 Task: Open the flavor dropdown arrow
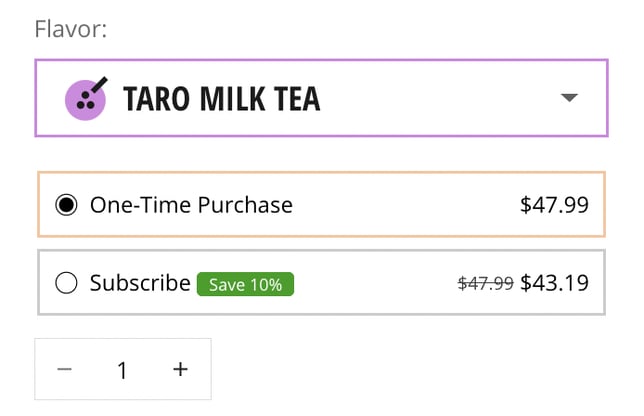[569, 98]
